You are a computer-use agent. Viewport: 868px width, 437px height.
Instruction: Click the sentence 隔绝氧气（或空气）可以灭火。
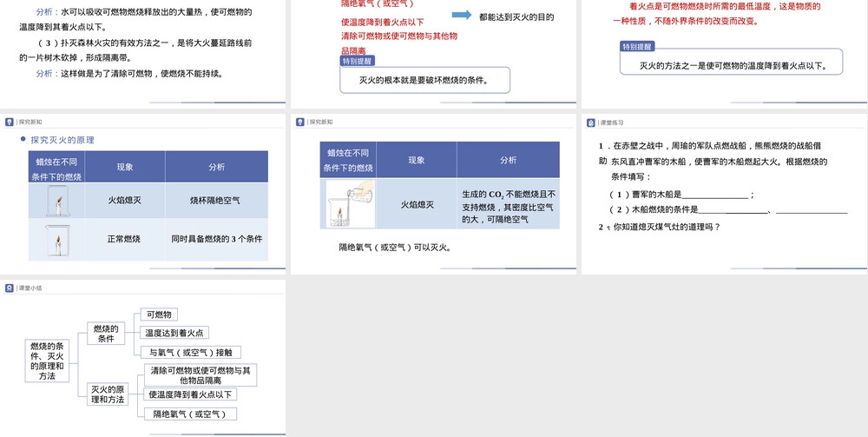(x=397, y=248)
